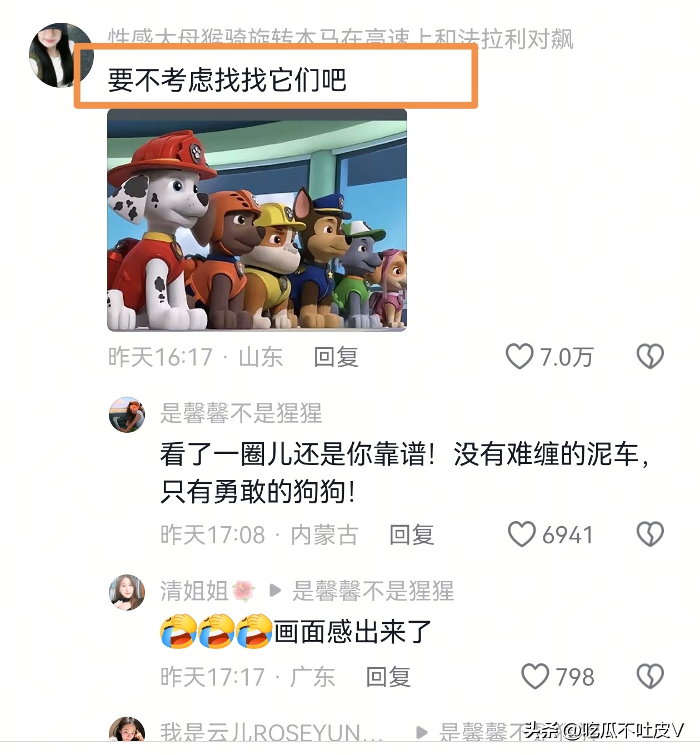
Task: Dislike the top comment via broken heart
Action: tap(650, 356)
